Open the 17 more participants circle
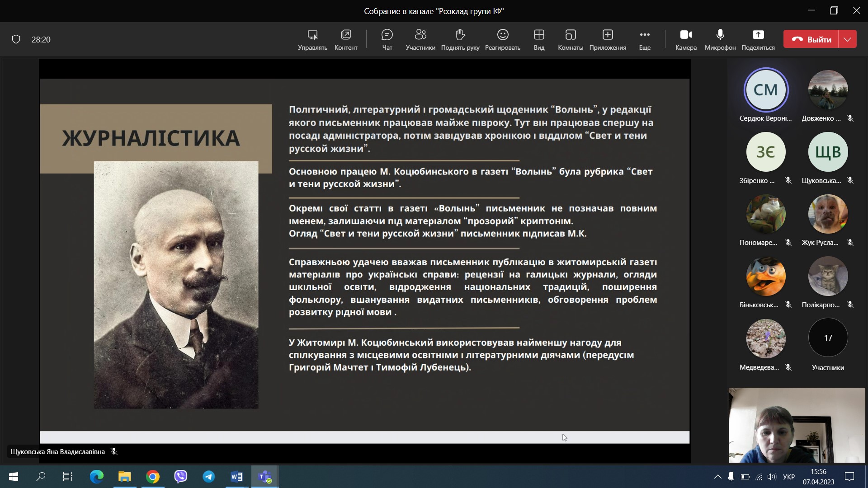Viewport: 868px width, 488px height. (x=828, y=338)
